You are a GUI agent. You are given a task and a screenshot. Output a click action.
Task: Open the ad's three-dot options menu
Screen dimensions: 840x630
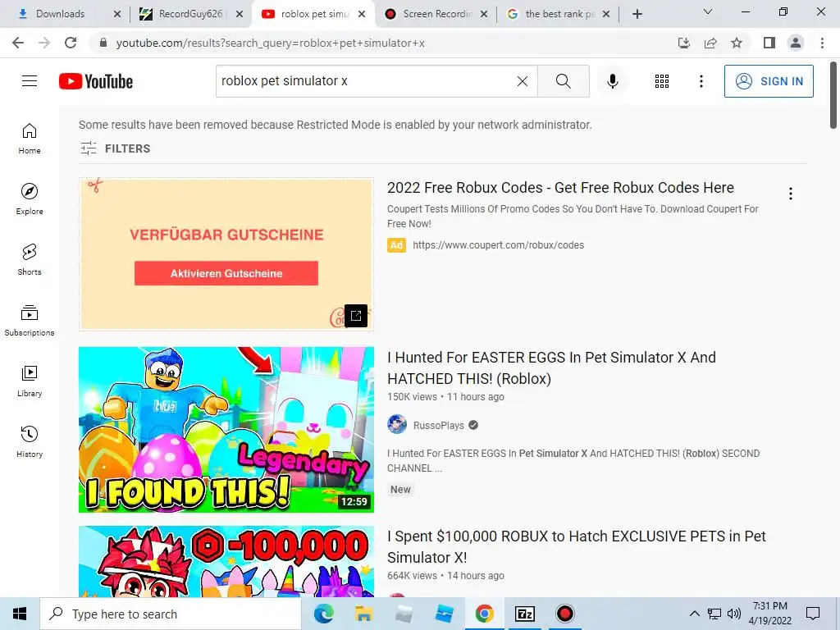click(x=790, y=194)
